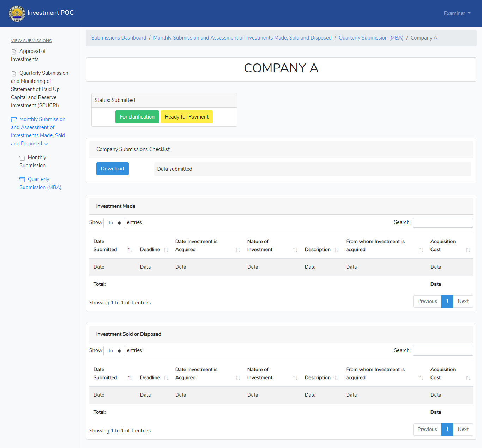Click the Investment POC logo emblem
Viewport: 482px width, 448px height.
point(17,13)
